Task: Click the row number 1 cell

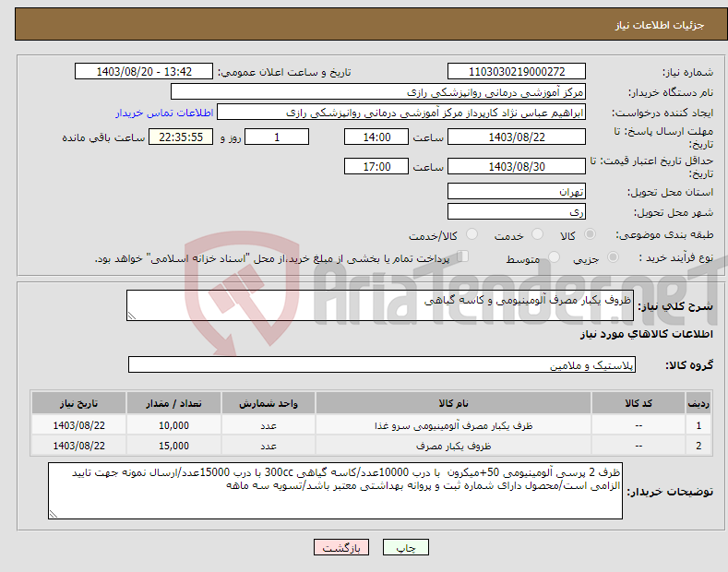Action: [698, 425]
